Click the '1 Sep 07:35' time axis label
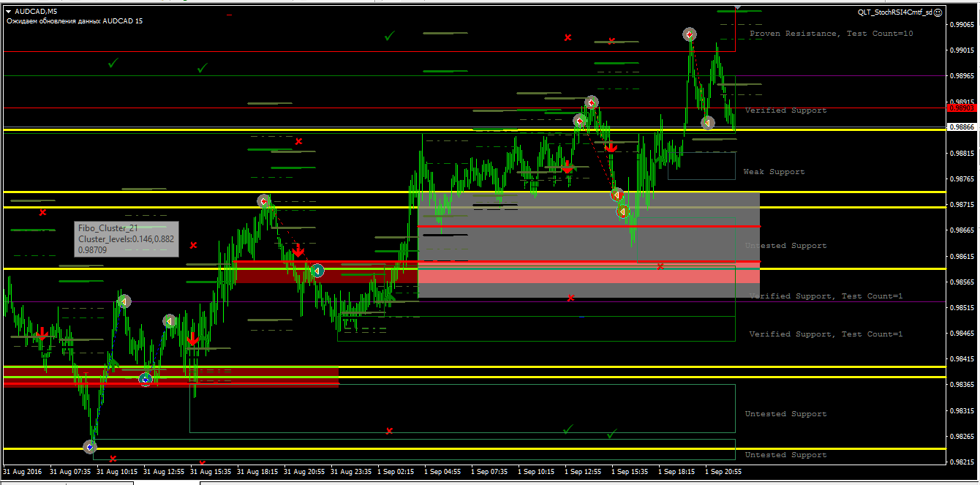Image resolution: width=980 pixels, height=485 pixels. [x=490, y=472]
